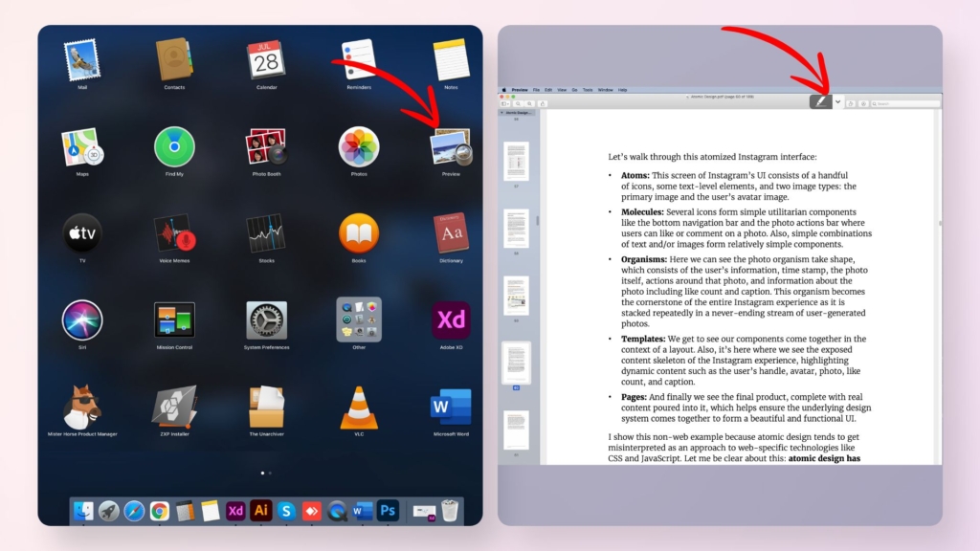Open Adobe Illustrator from the Dock

[x=260, y=511]
